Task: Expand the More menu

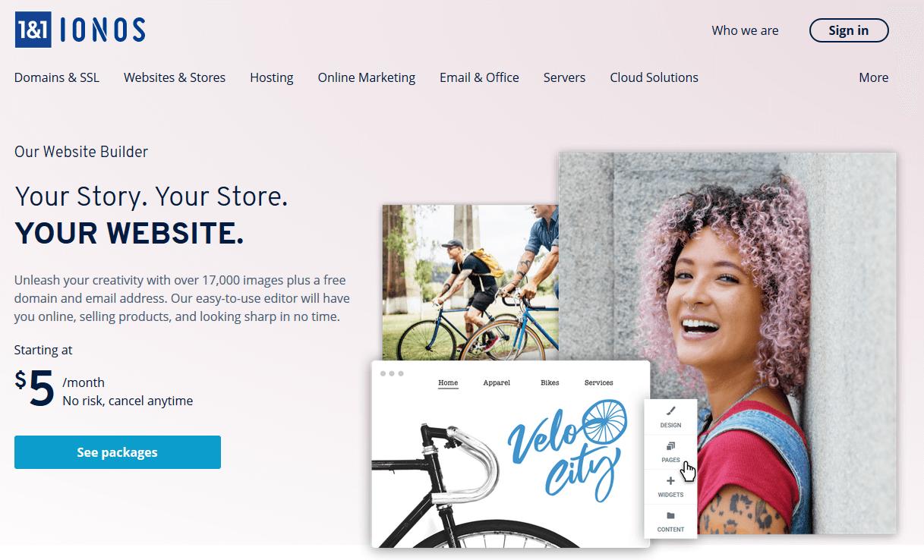Action: coord(874,77)
